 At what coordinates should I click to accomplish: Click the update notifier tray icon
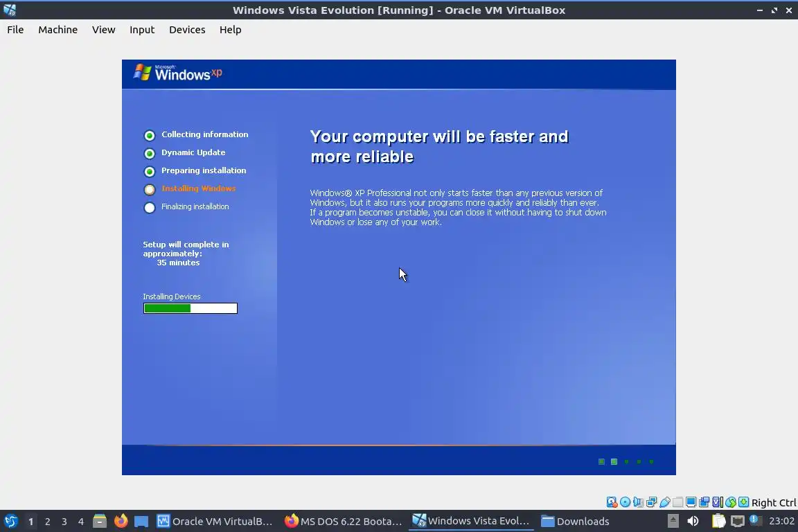[x=755, y=520]
